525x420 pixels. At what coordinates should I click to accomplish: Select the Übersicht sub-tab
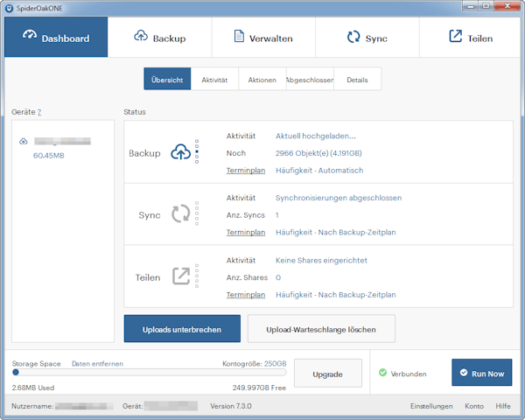click(x=167, y=79)
